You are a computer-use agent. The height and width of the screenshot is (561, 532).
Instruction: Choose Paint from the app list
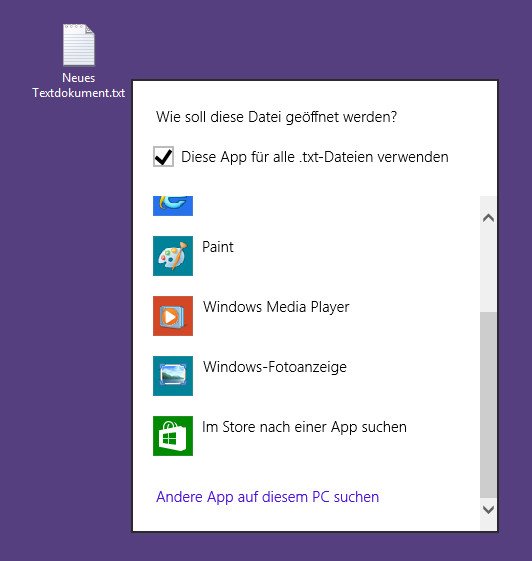click(315, 256)
